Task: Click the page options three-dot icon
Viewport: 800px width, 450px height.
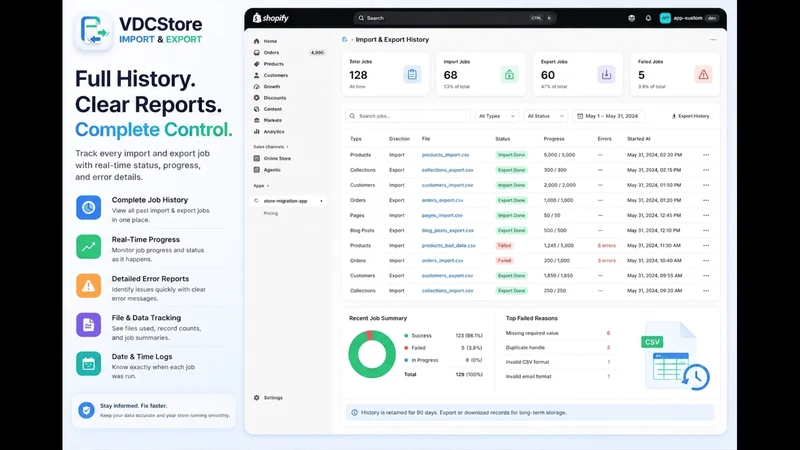Action: [x=713, y=39]
